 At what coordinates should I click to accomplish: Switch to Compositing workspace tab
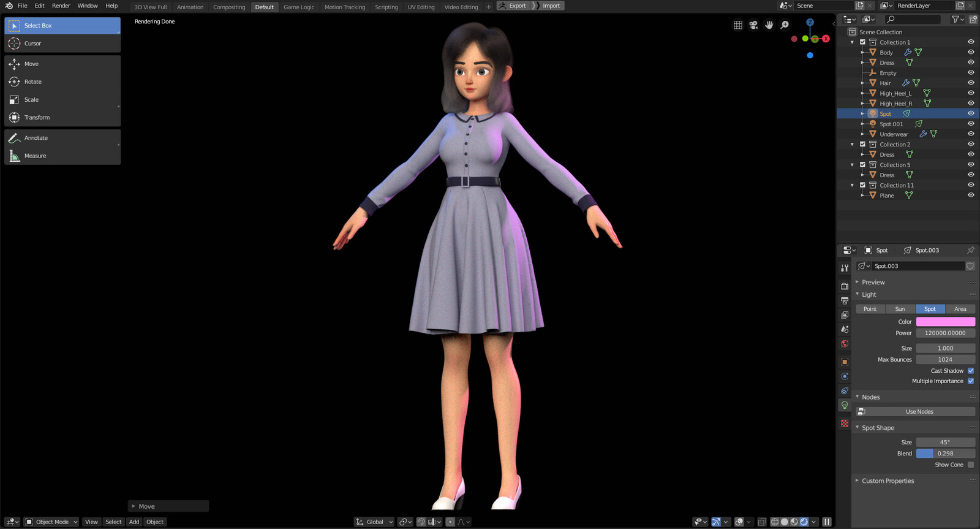click(229, 7)
